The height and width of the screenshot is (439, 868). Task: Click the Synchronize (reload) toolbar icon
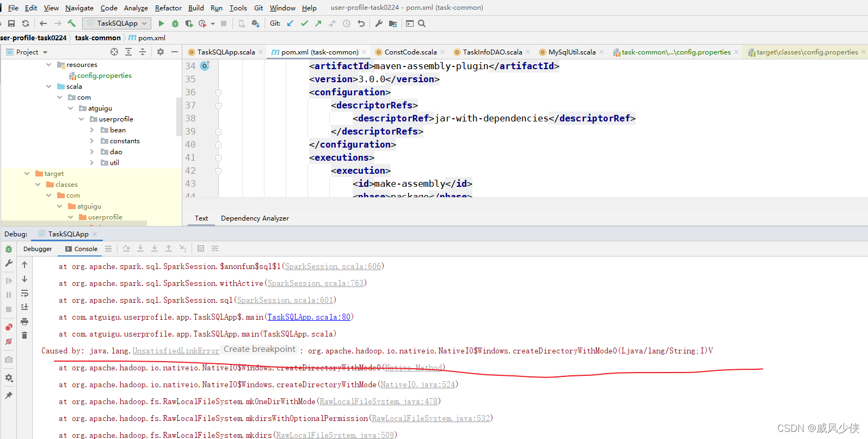coord(26,23)
